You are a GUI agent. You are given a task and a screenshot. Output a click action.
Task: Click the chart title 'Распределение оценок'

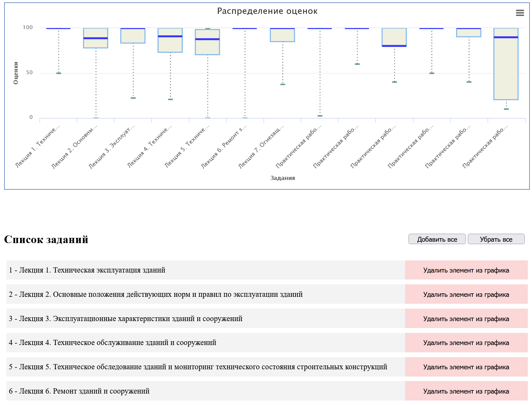click(x=267, y=11)
